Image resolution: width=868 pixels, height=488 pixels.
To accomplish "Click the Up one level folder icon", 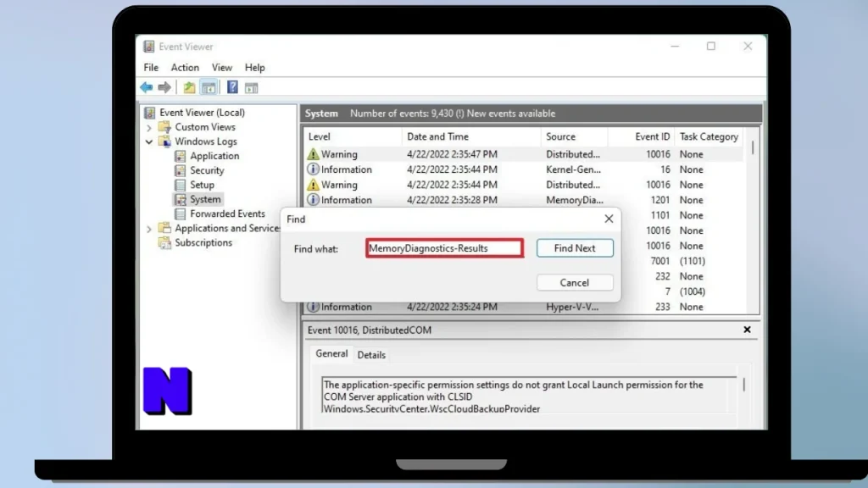I will (189, 87).
